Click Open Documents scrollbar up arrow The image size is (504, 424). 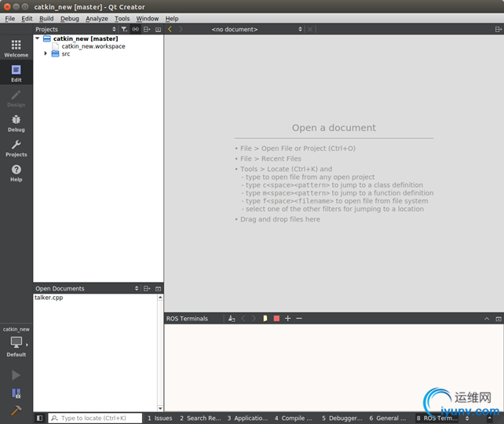click(x=160, y=298)
